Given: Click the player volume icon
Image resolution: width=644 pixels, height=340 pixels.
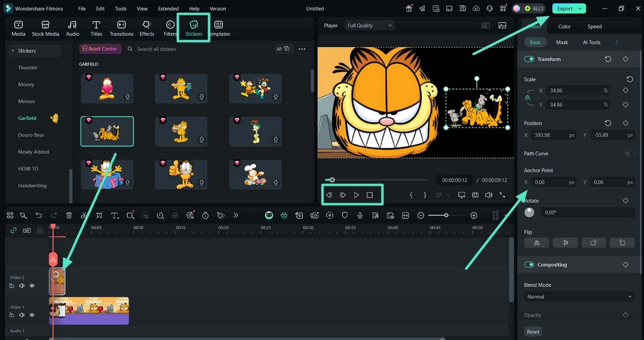Looking at the screenshot, I should point(488,195).
